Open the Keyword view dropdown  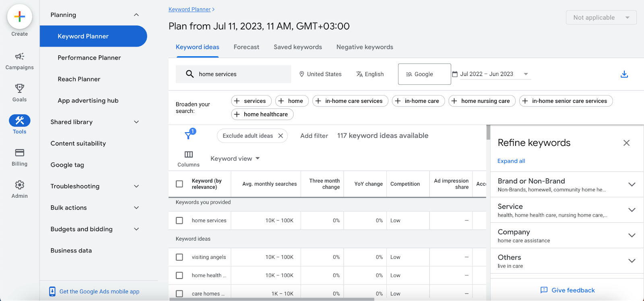[235, 158]
